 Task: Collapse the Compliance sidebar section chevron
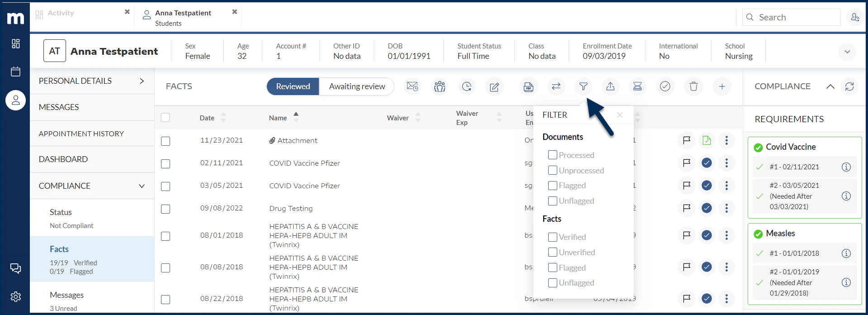pos(142,186)
